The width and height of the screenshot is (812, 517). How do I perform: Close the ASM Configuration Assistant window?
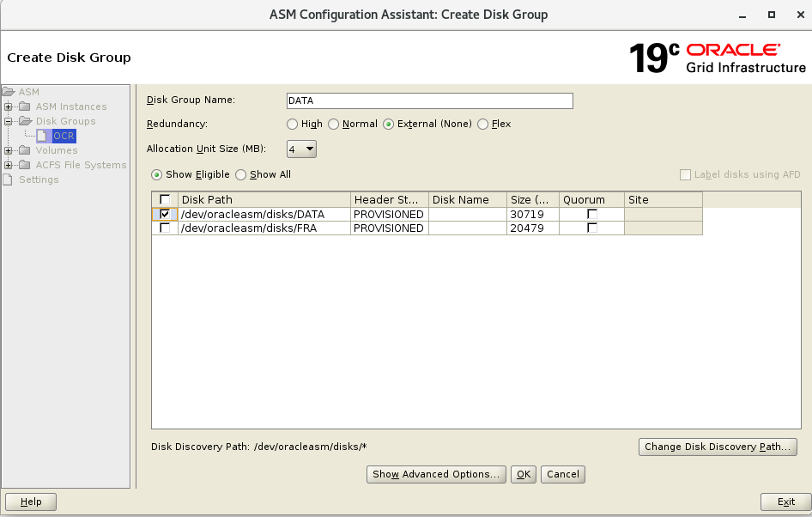tap(801, 15)
